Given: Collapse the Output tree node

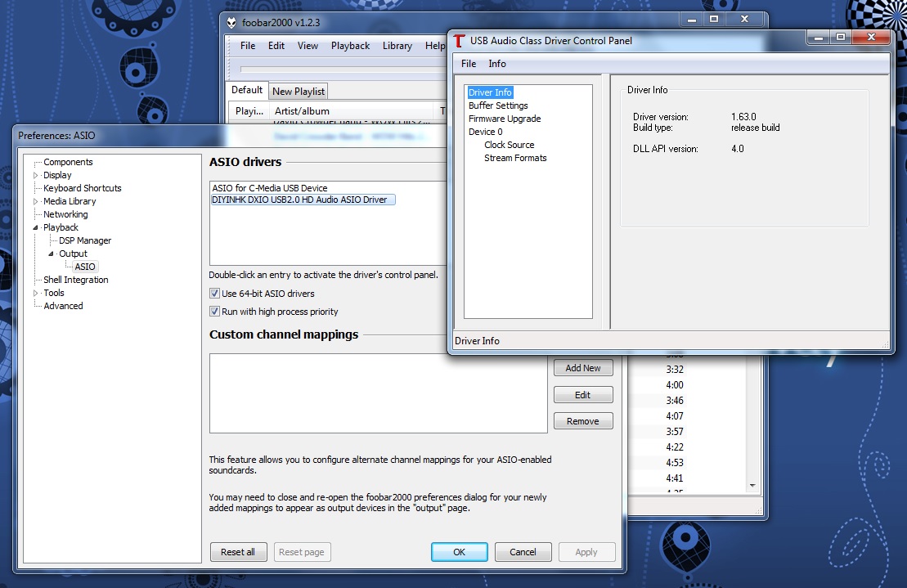Looking at the screenshot, I should tap(51, 254).
